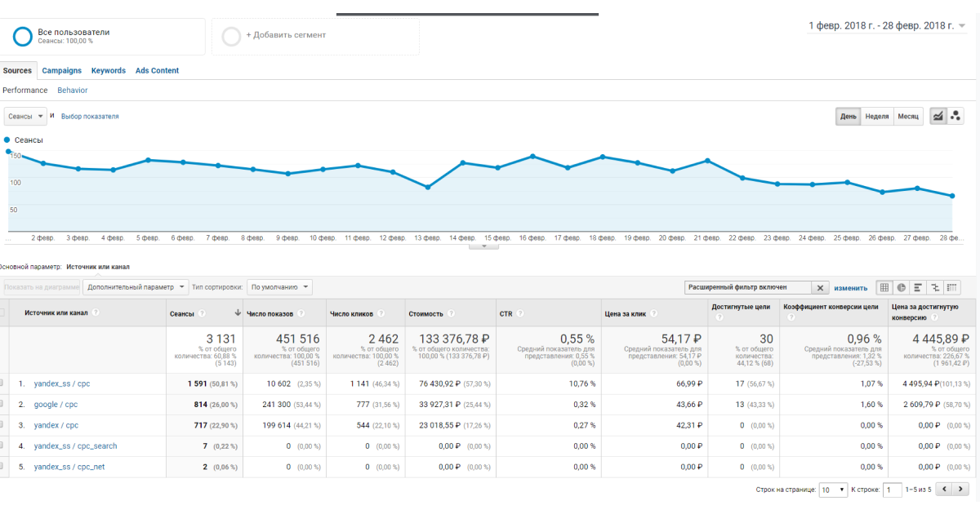Switch to motion chart bubble icon

[955, 117]
